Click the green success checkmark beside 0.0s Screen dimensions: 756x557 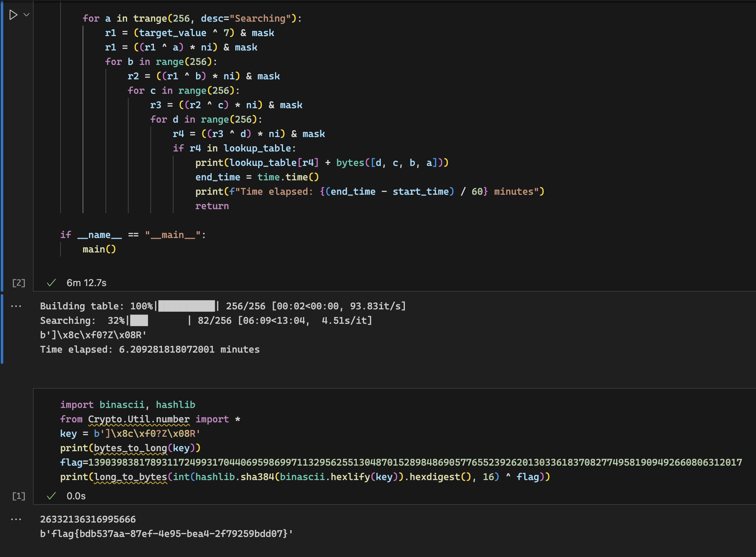[51, 496]
